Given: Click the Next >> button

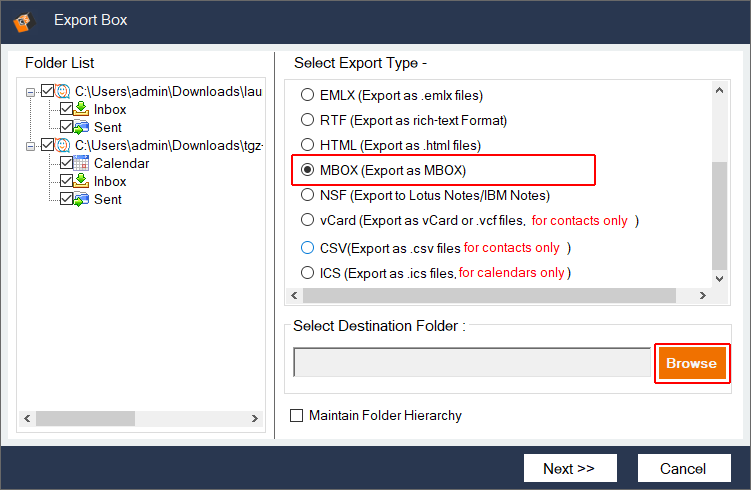Looking at the screenshot, I should click(569, 468).
